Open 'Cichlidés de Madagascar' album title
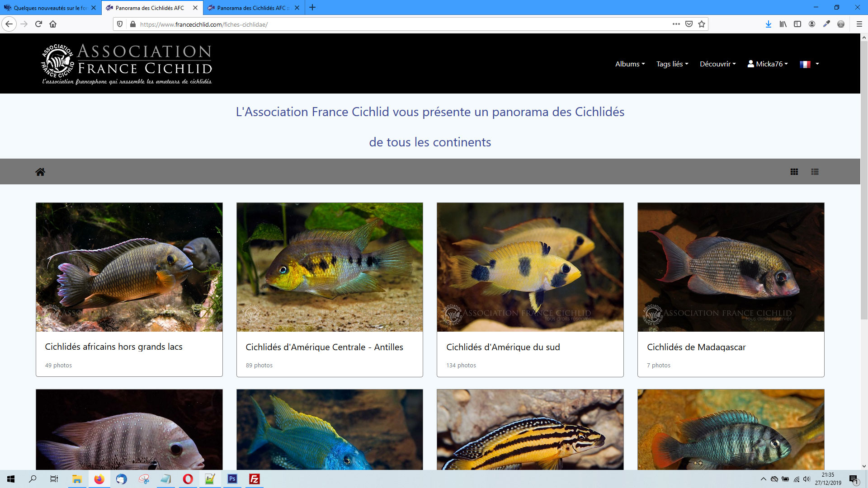868x488 pixels. [x=696, y=347]
